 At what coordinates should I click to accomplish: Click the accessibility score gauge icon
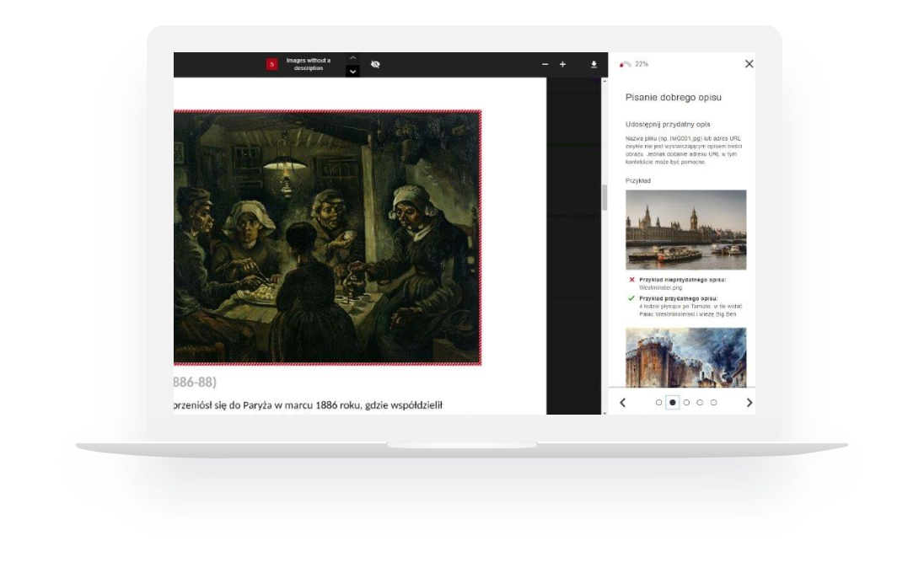(625, 64)
